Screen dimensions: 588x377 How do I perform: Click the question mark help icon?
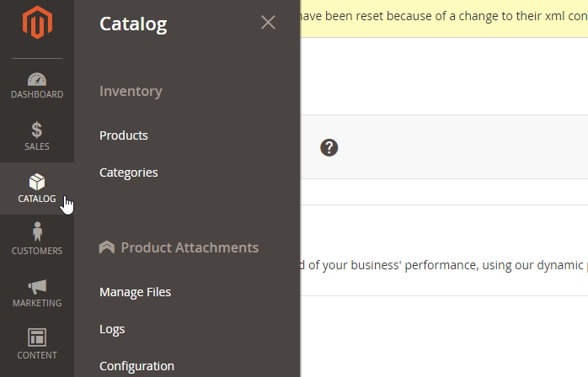click(329, 147)
